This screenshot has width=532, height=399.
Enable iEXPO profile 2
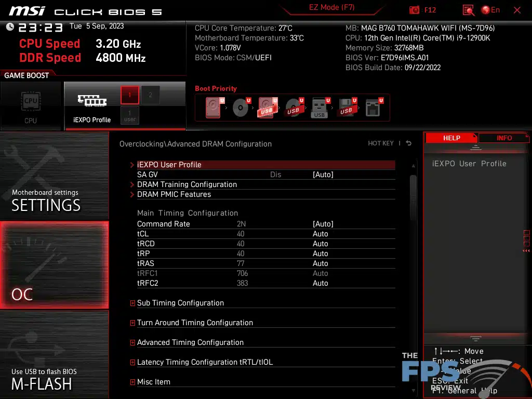coord(150,95)
